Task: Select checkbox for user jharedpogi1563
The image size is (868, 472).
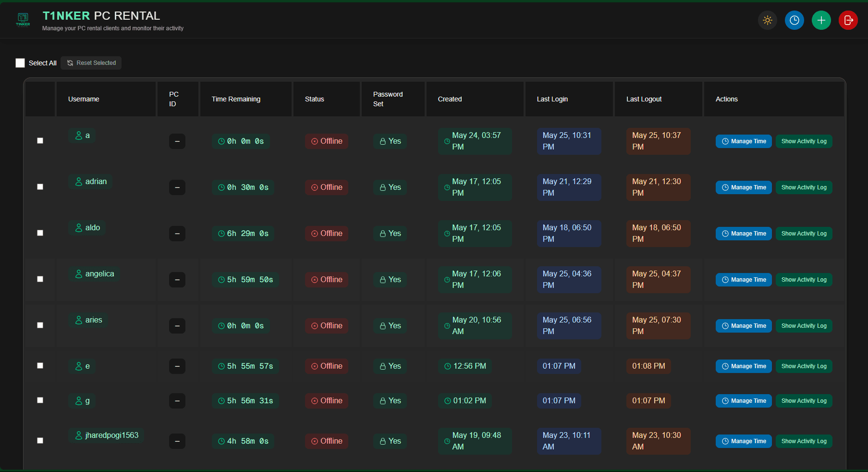Action: (x=40, y=441)
